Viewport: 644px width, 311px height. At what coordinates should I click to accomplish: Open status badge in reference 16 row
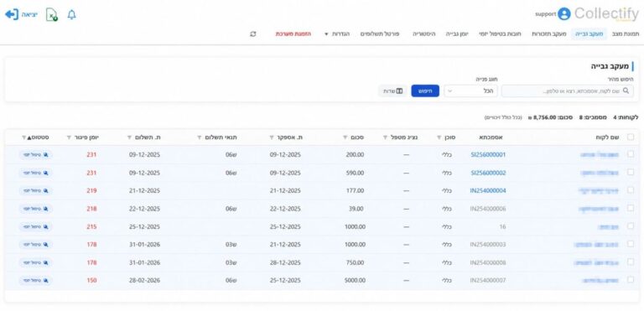point(36,226)
